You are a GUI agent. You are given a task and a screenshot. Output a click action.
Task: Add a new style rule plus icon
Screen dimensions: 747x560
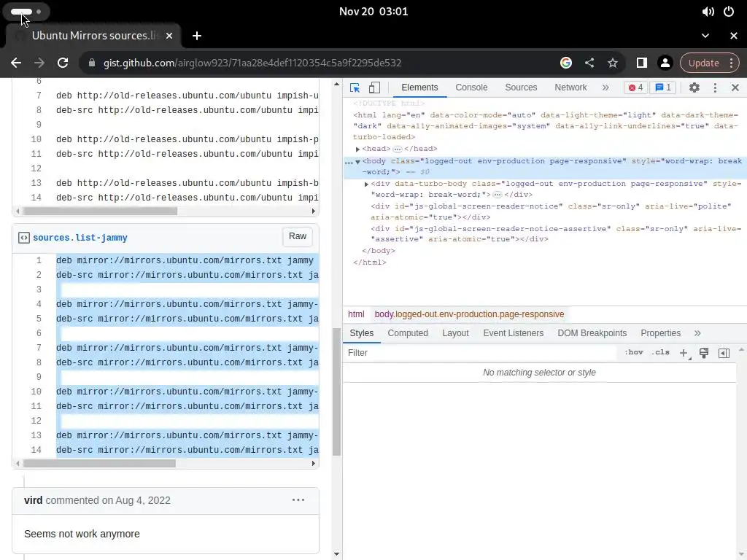tap(684, 353)
